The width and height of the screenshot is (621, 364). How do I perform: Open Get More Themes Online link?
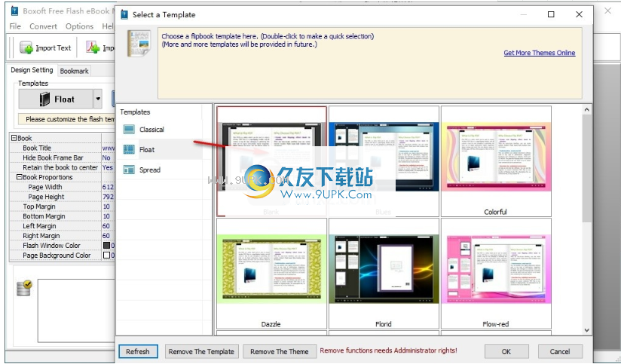point(540,53)
